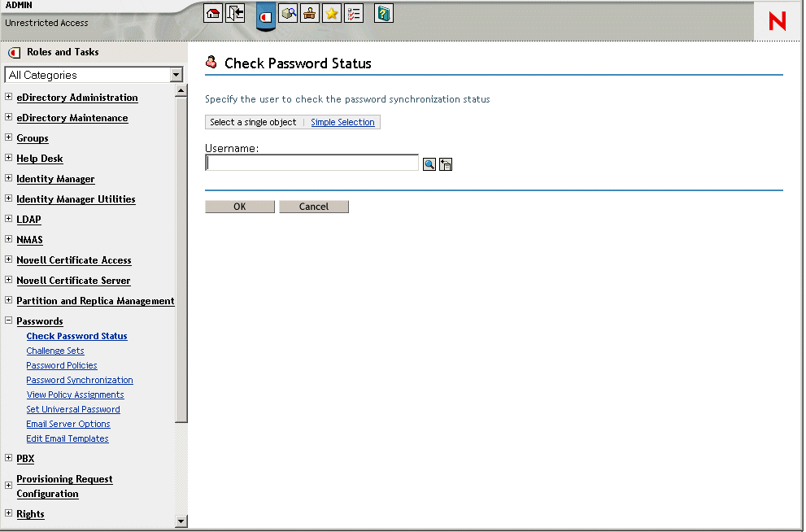The image size is (806, 532).
Task: Focus the Username input field
Action: pos(312,163)
